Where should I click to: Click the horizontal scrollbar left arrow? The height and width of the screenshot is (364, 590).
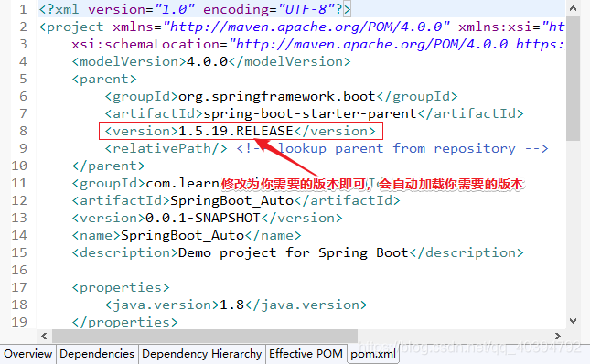44,336
